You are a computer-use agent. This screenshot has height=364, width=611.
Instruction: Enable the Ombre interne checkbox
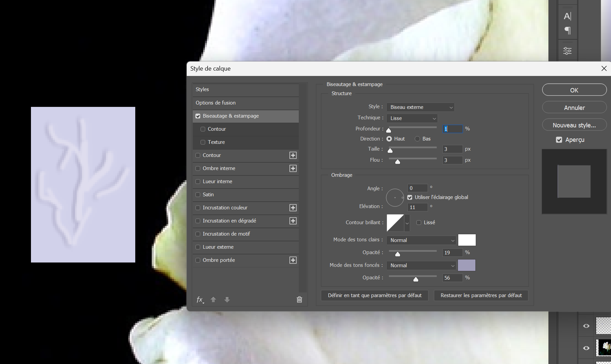click(198, 168)
